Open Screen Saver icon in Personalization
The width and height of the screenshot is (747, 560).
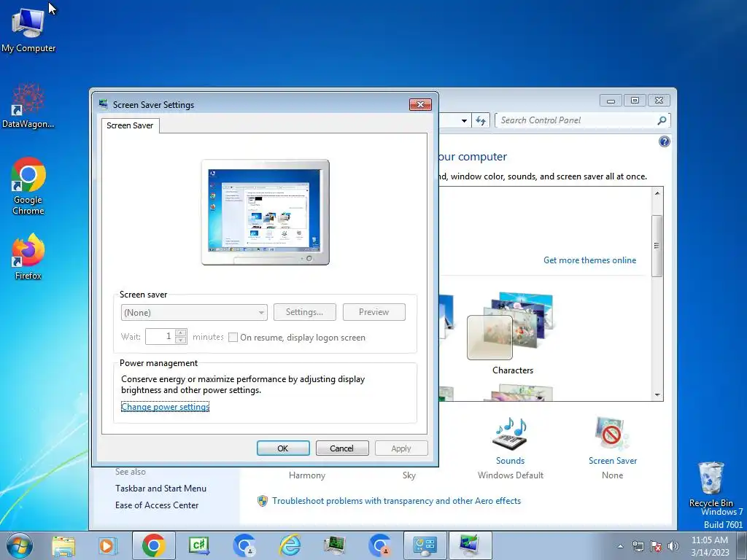coord(613,441)
